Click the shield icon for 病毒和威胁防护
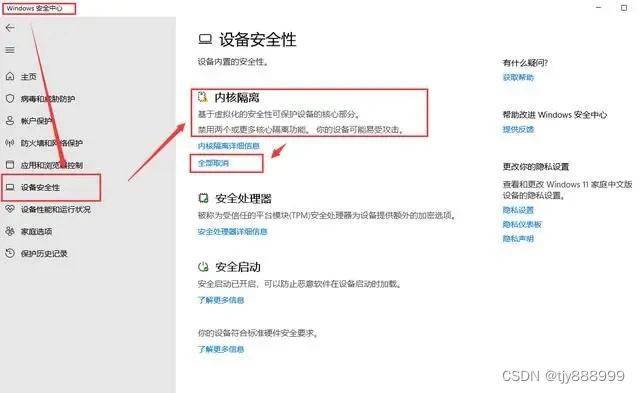The height and width of the screenshot is (393, 640). click(10, 98)
